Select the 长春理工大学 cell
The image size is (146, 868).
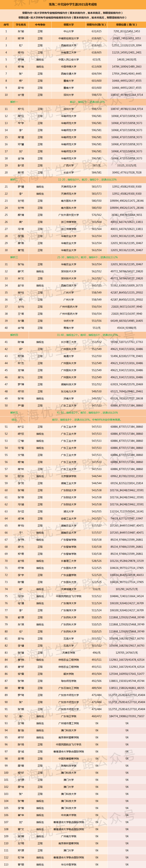pyautogui.click(x=69, y=561)
